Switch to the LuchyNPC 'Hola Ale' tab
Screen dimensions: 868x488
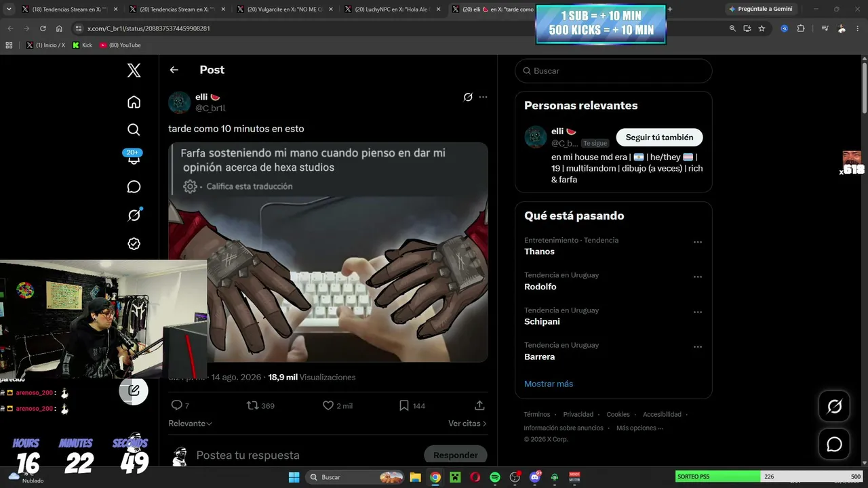tap(391, 9)
